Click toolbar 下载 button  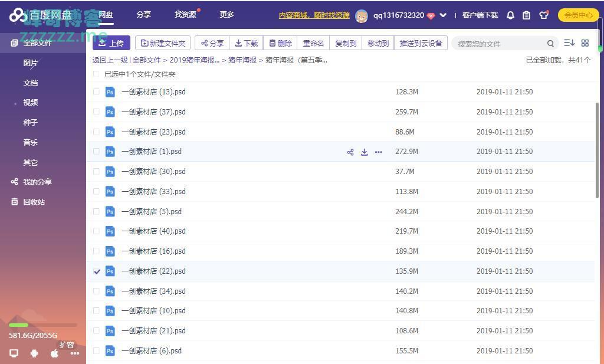click(246, 42)
